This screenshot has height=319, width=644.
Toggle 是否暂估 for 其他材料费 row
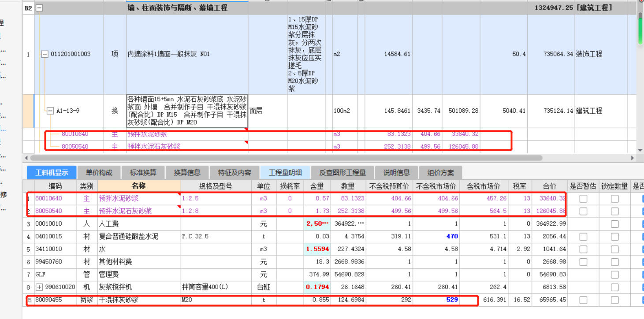coord(583,262)
